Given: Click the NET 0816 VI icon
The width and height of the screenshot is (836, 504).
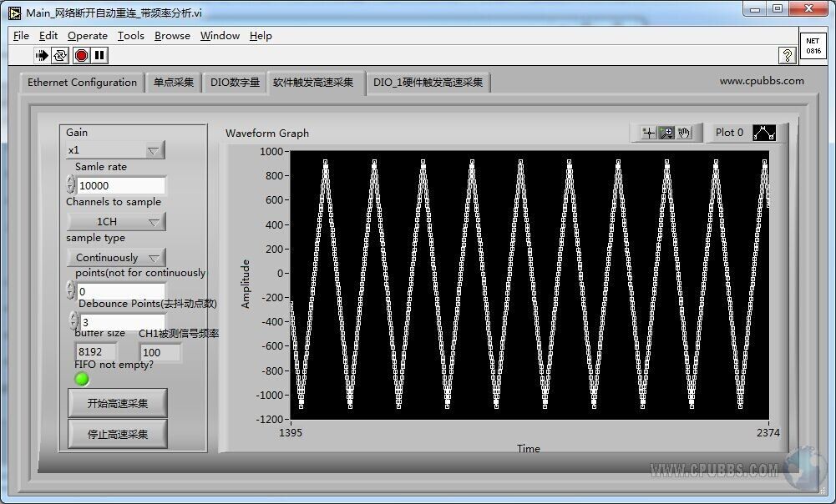Looking at the screenshot, I should tap(813, 46).
